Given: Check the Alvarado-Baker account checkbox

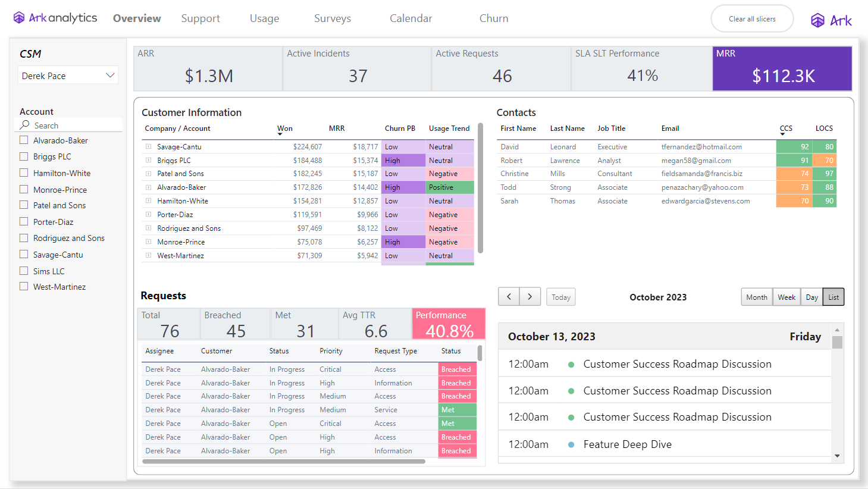Looking at the screenshot, I should 23,140.
